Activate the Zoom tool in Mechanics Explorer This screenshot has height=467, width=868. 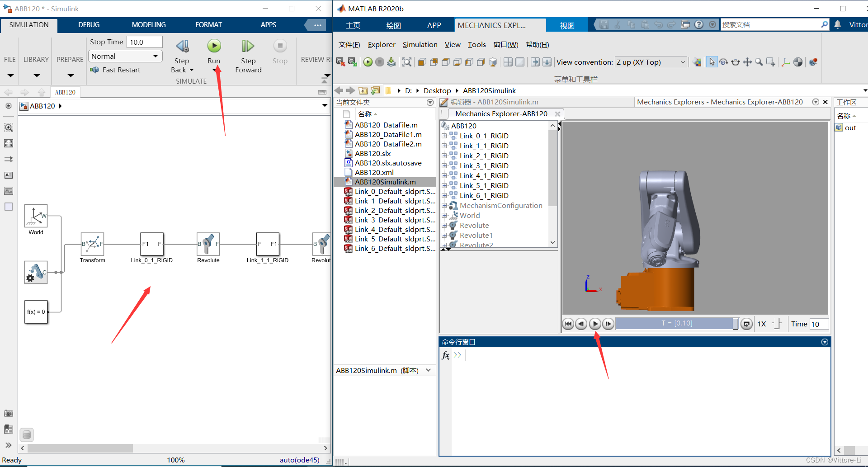point(759,62)
